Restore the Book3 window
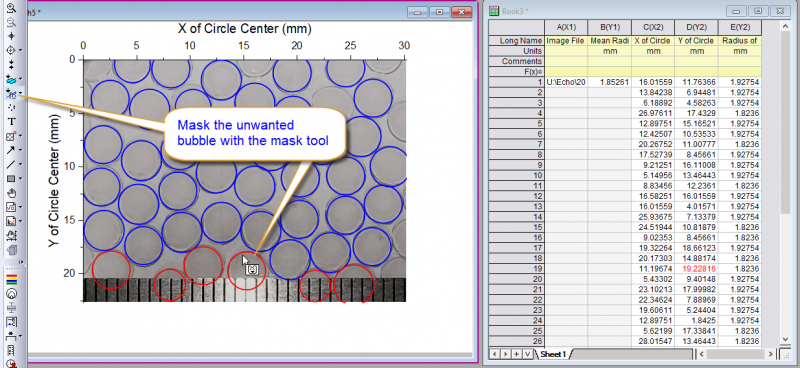 click(x=759, y=10)
